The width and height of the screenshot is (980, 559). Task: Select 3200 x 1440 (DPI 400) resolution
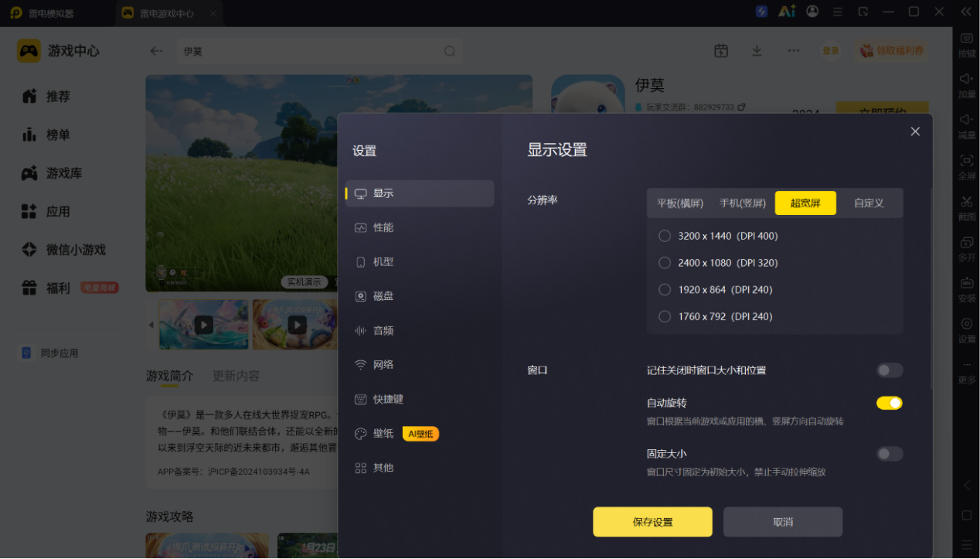pos(718,236)
